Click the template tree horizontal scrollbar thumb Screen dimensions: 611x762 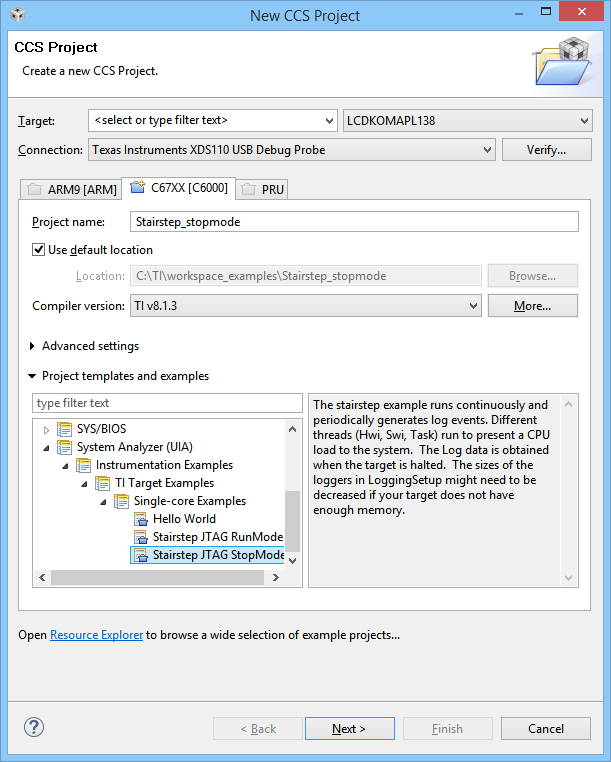coord(157,577)
